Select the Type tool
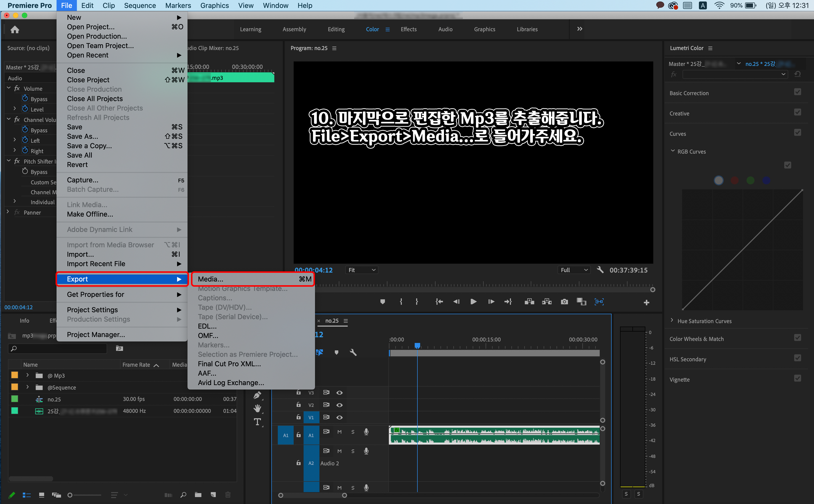814x504 pixels. (x=257, y=422)
